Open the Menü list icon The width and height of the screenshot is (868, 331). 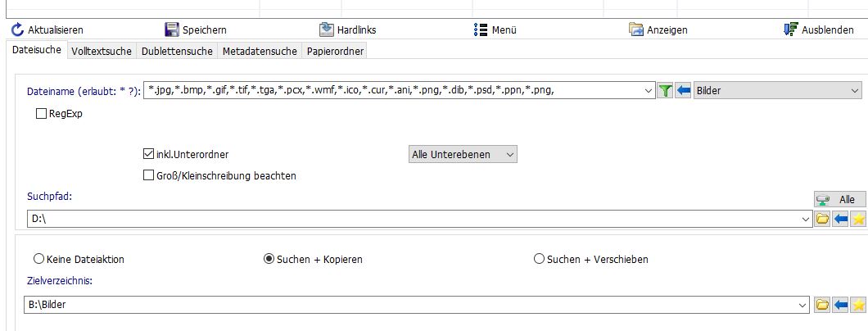click(x=481, y=29)
